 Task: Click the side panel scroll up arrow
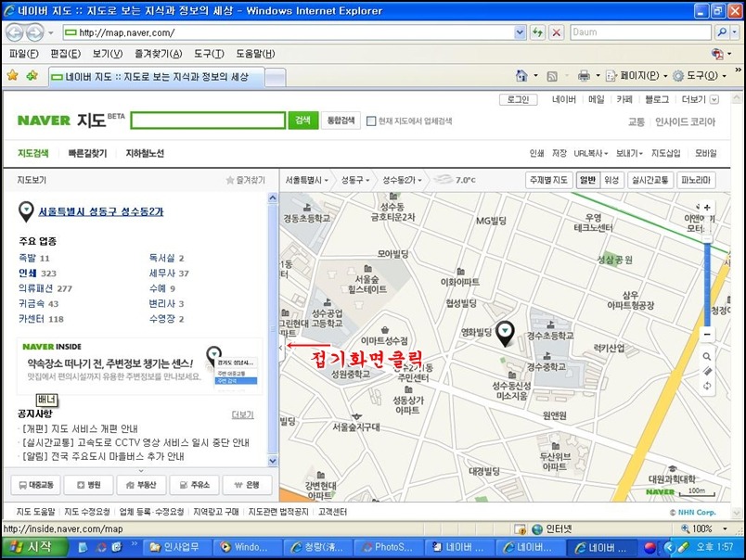tap(273, 197)
